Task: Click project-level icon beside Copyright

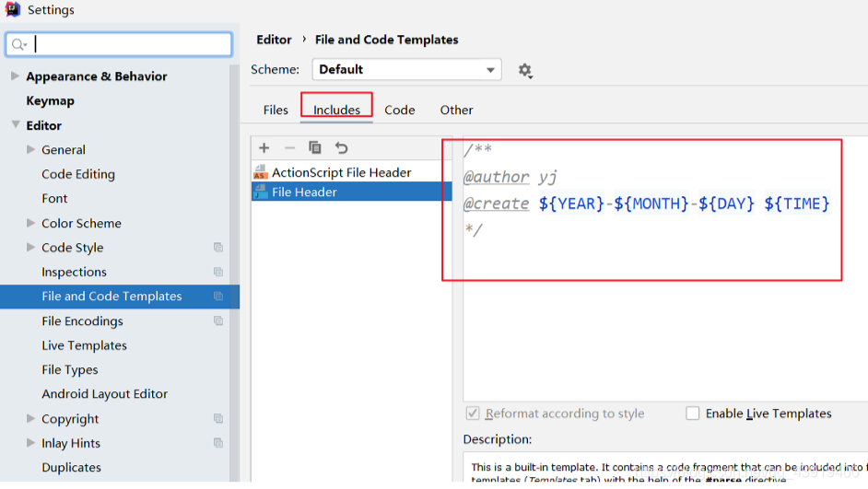Action: point(218,418)
